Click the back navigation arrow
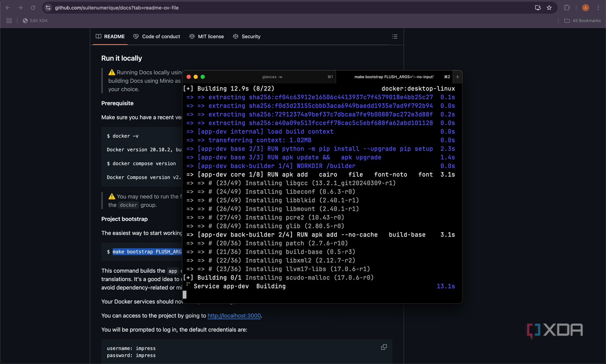 point(7,7)
